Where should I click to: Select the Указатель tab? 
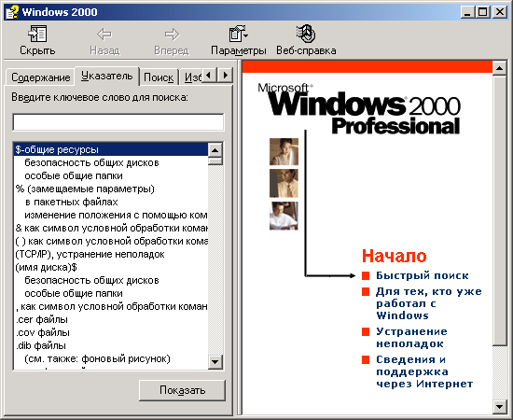107,76
